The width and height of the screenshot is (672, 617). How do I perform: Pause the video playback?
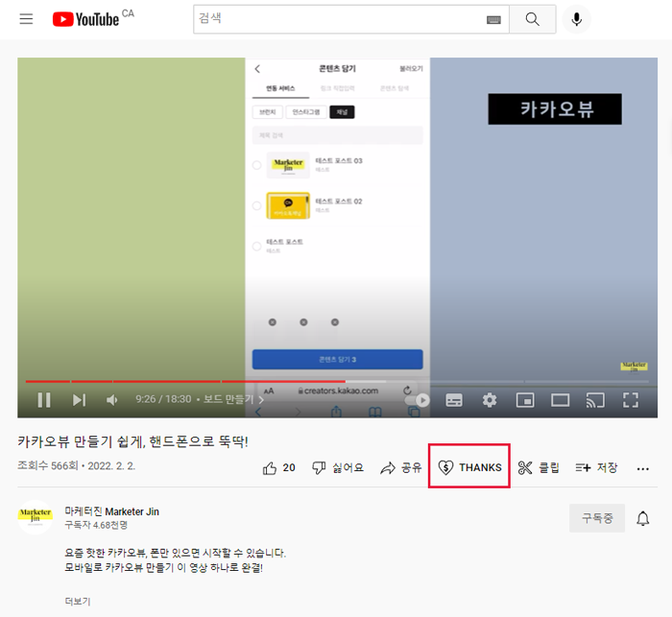click(44, 400)
